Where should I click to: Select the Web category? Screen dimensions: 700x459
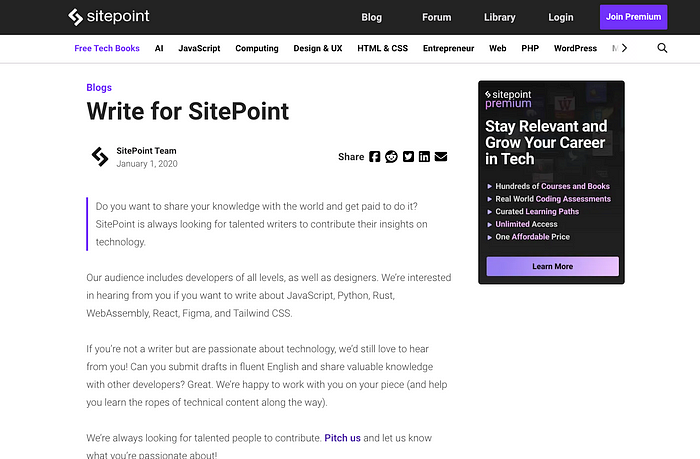(x=498, y=48)
